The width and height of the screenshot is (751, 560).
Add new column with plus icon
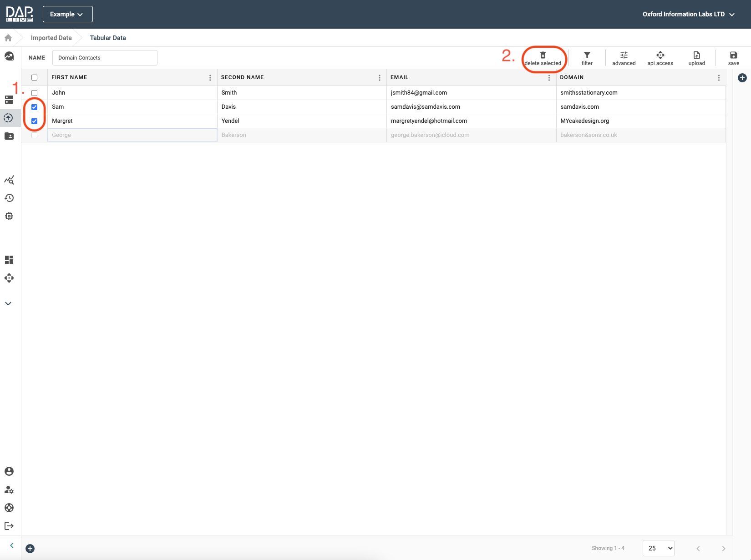point(742,78)
